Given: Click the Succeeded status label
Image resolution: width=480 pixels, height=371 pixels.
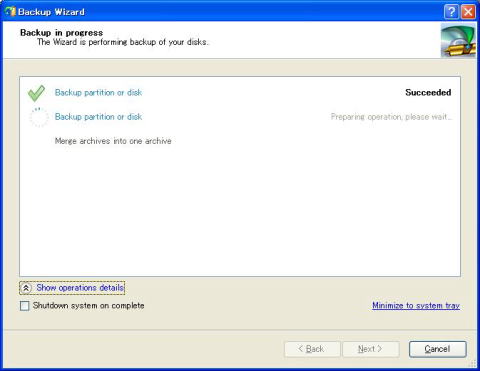Looking at the screenshot, I should (x=428, y=92).
